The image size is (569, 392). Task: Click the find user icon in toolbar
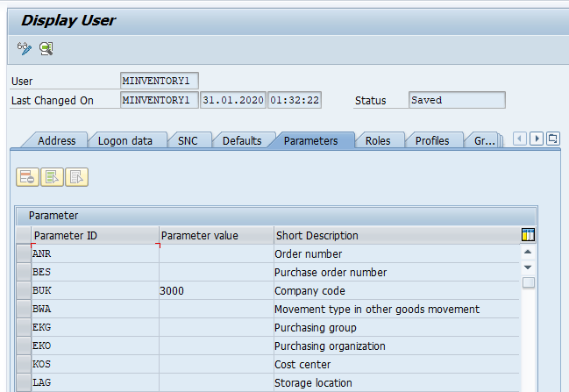pos(46,47)
